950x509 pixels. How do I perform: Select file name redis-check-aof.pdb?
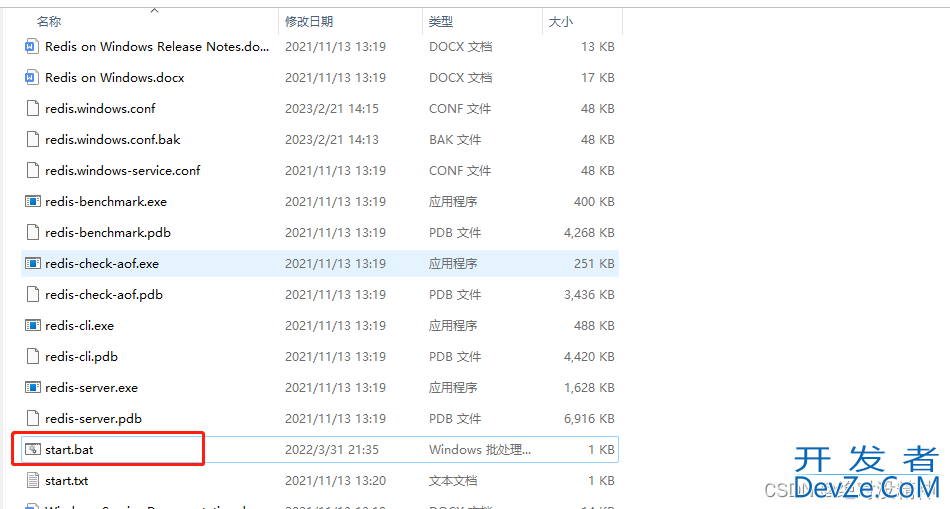tap(104, 294)
